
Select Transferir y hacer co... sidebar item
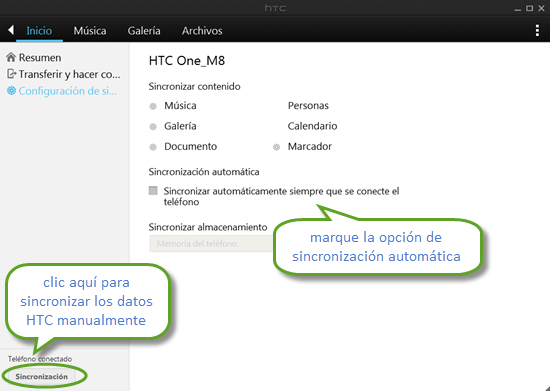pos(69,74)
